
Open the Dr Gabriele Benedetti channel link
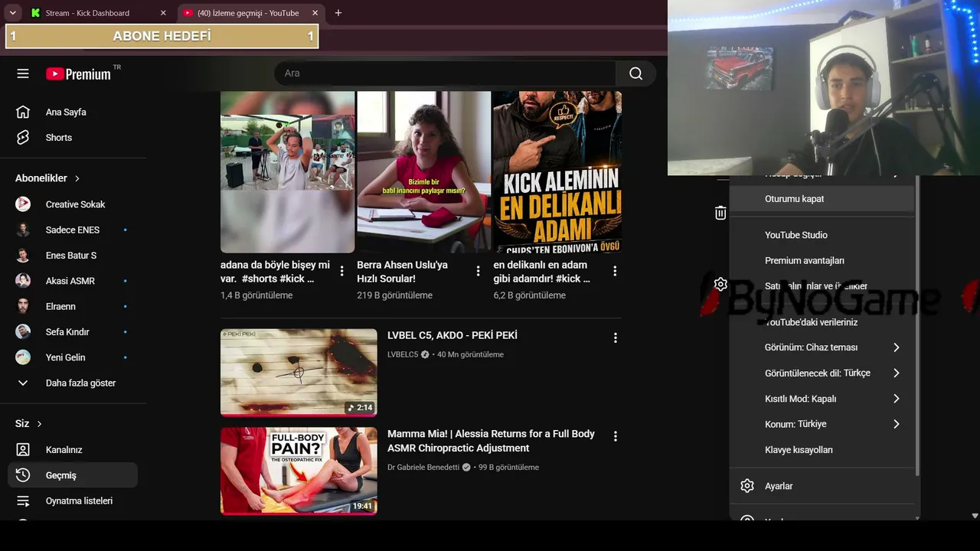click(x=423, y=468)
